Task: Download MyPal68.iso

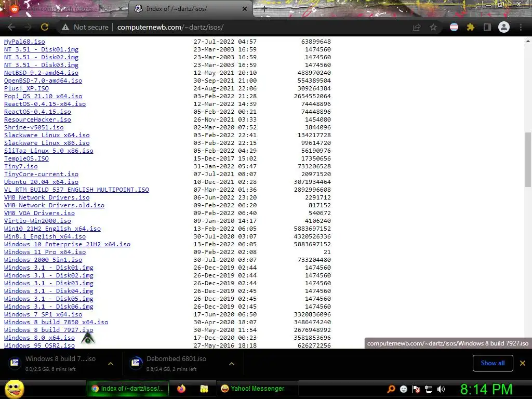Action: tap(24, 42)
